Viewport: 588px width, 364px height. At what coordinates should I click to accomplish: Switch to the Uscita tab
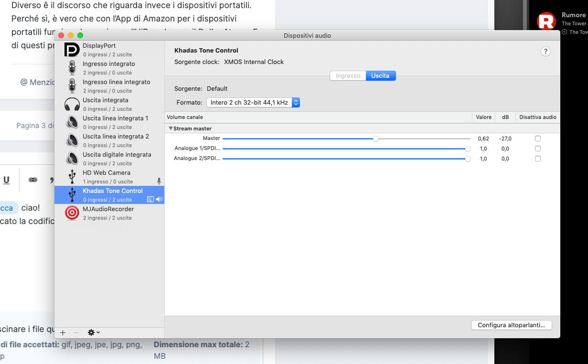coord(381,75)
